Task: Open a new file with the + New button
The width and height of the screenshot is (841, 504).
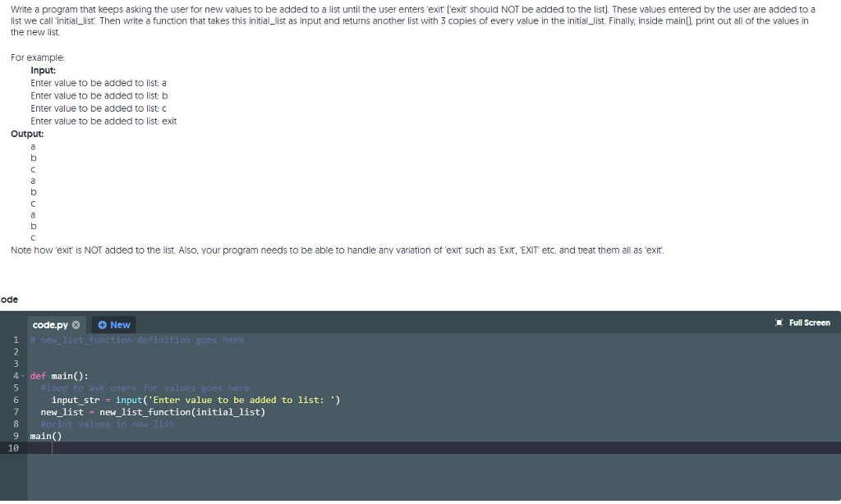Action: click(113, 324)
